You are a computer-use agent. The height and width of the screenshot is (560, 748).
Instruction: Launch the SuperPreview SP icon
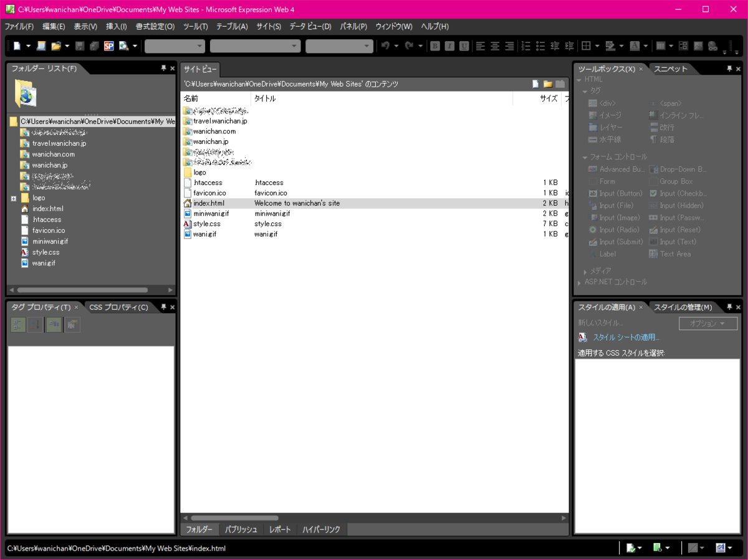[x=109, y=45]
